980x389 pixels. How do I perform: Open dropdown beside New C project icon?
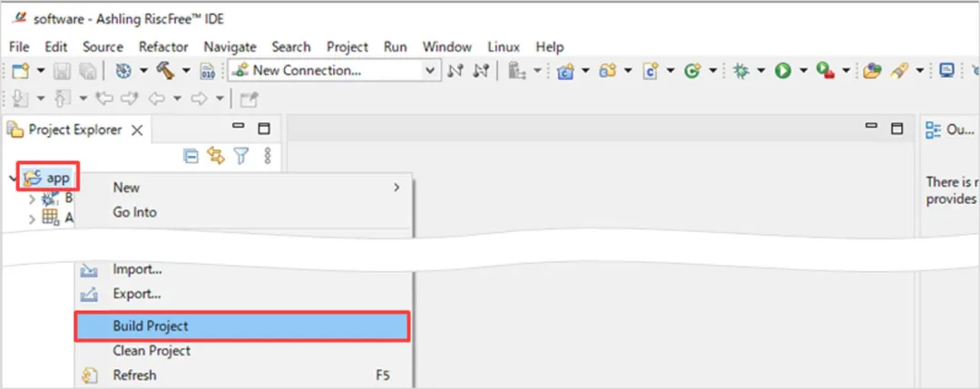[x=585, y=72]
